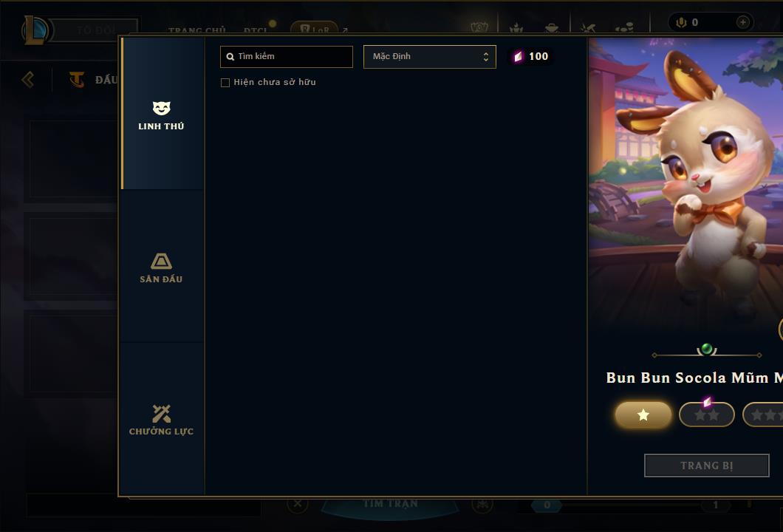Click the League of Legends logo icon
783x532 pixels.
click(35, 30)
